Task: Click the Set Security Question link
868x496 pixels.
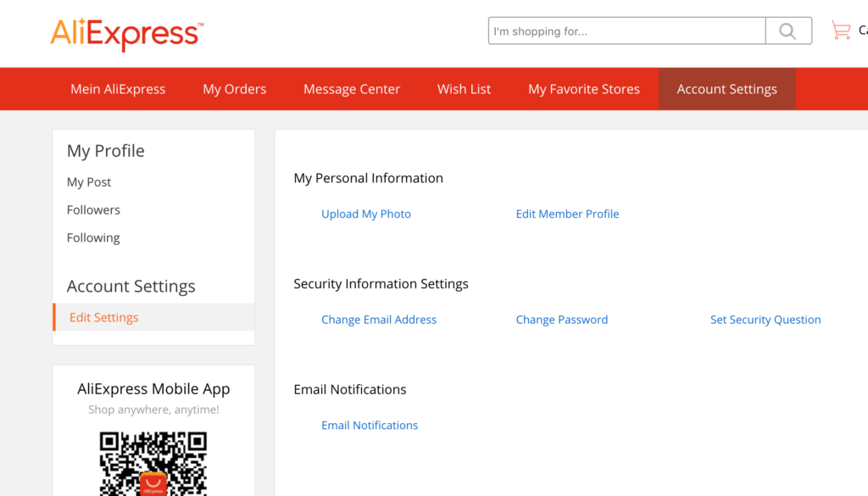Action: tap(765, 320)
